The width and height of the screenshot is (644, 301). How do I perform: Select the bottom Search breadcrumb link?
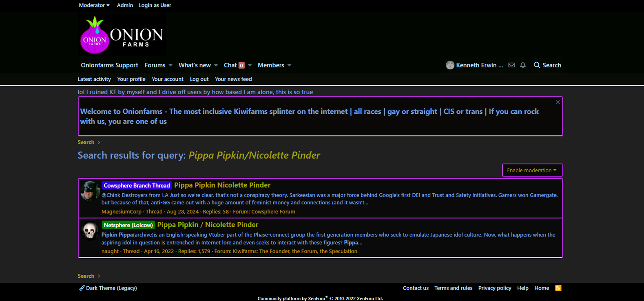[86, 276]
